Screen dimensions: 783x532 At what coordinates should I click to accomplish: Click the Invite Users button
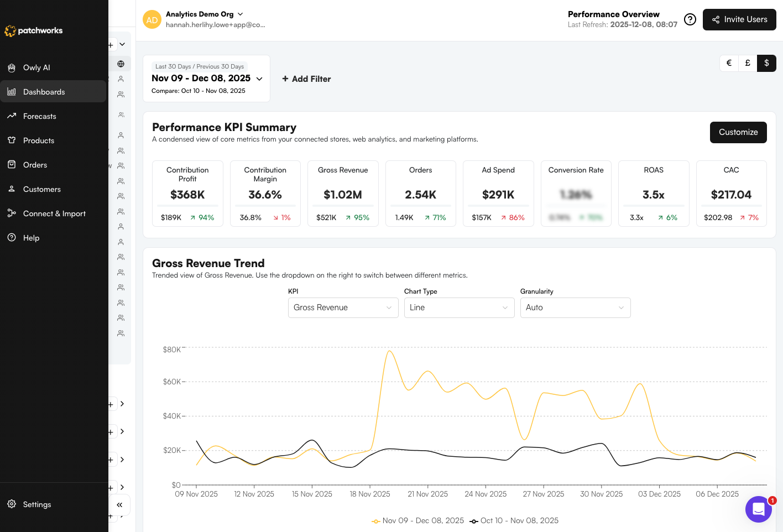point(739,19)
